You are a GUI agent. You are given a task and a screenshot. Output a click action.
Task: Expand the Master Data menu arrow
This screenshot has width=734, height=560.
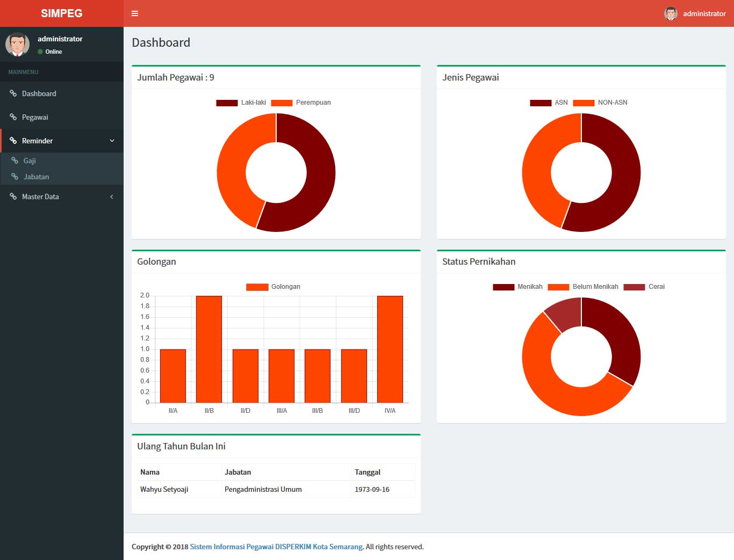pos(112,197)
